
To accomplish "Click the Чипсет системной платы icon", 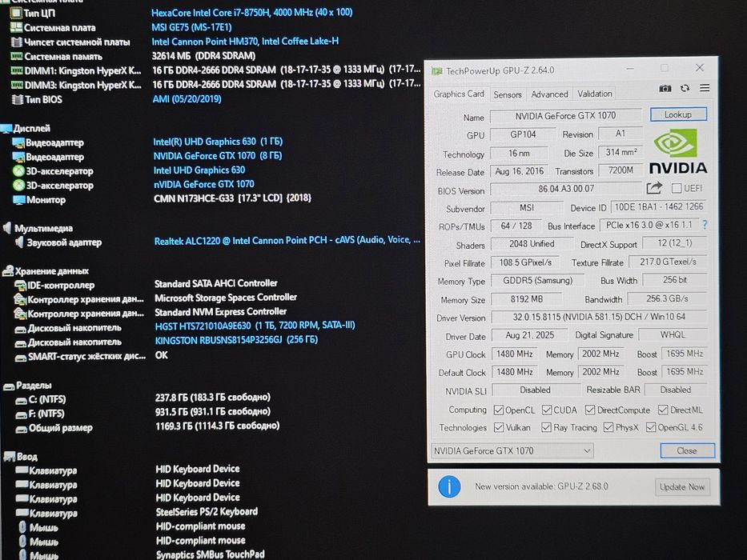I will point(17,42).
